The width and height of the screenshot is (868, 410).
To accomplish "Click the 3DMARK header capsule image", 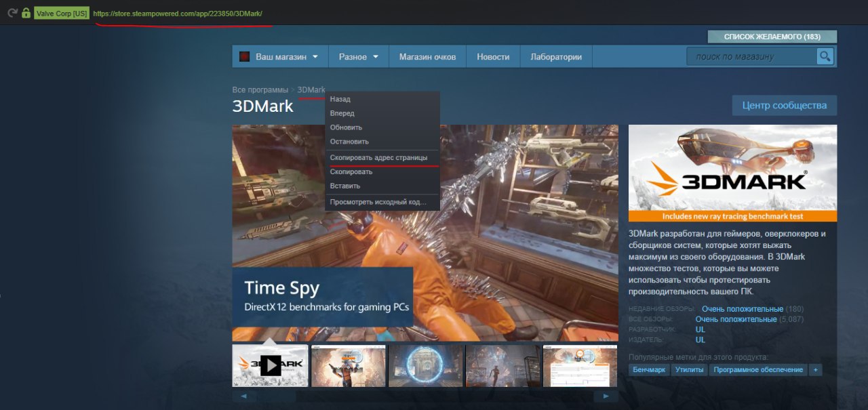I will (732, 173).
